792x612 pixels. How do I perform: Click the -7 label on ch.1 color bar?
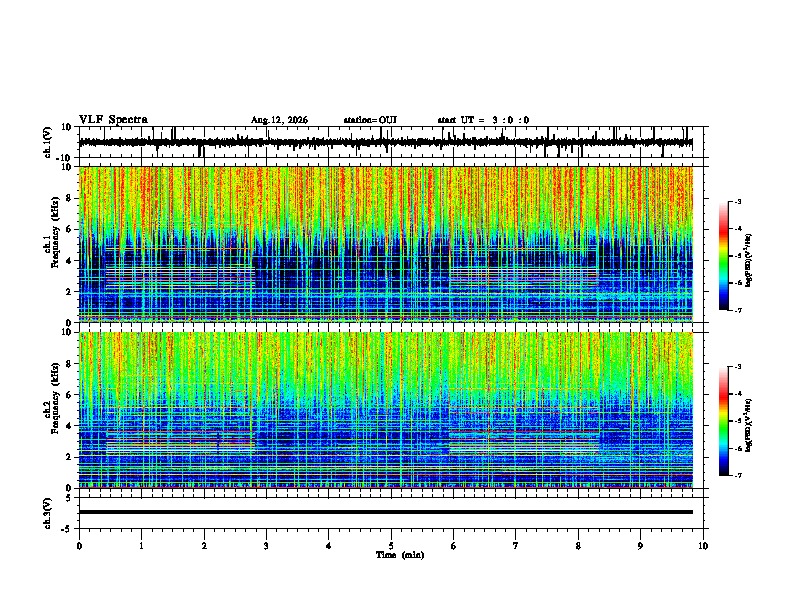pyautogui.click(x=737, y=310)
